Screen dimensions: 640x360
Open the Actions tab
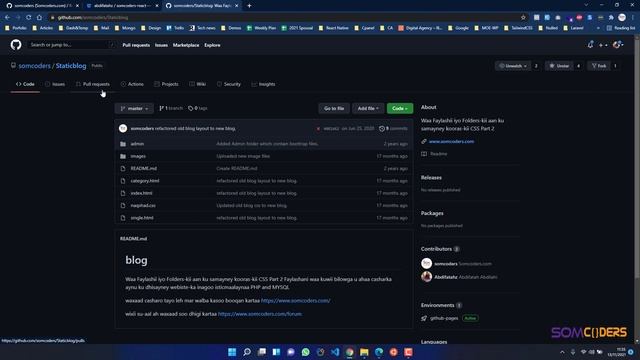pyautogui.click(x=132, y=84)
